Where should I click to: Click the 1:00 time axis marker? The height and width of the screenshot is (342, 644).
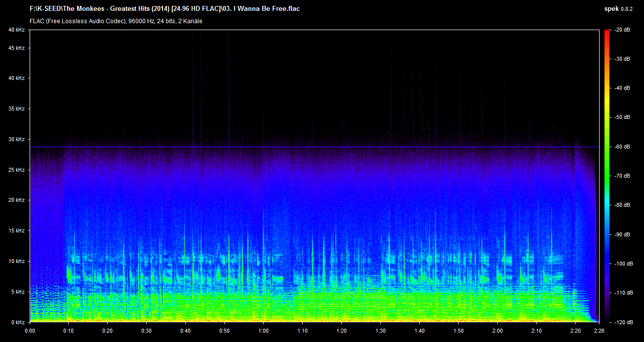click(264, 331)
